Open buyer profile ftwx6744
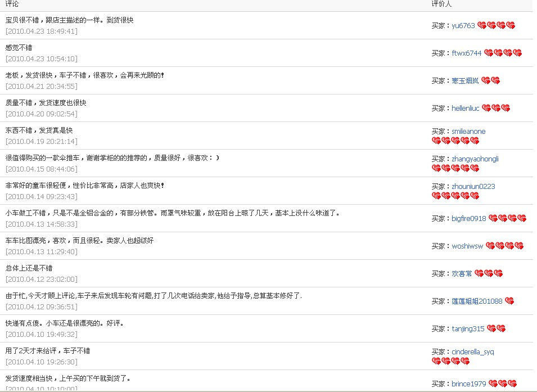This screenshot has height=392, width=537. 467,53
